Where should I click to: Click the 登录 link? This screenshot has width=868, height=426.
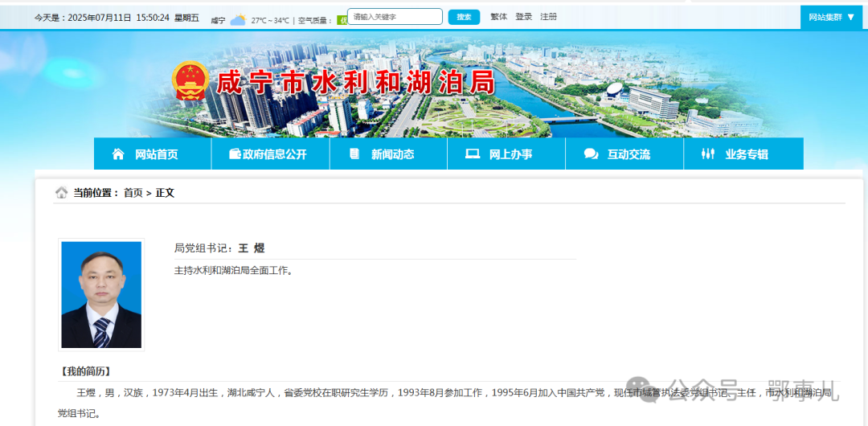(x=524, y=17)
